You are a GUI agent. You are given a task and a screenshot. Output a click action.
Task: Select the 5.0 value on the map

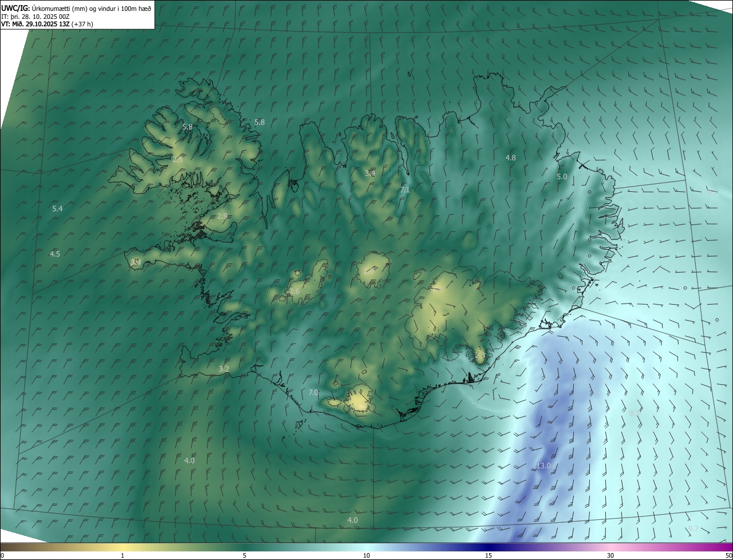click(562, 177)
